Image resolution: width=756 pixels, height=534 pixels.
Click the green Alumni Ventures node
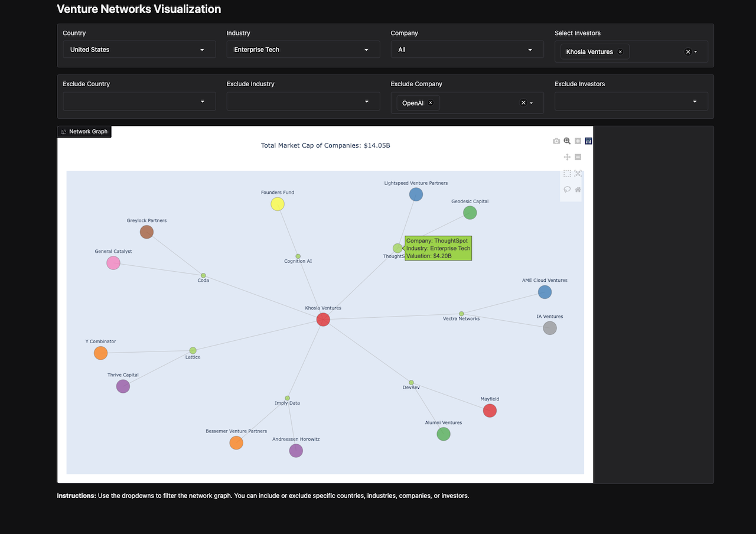pos(444,434)
